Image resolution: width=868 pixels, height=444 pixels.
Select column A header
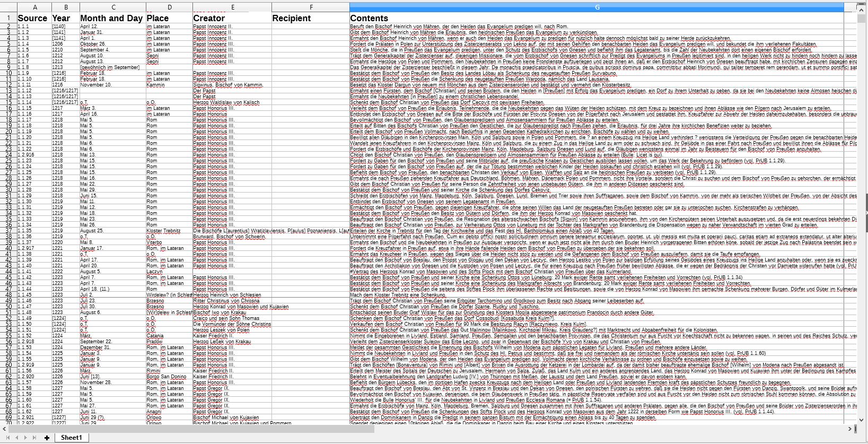tap(34, 7)
